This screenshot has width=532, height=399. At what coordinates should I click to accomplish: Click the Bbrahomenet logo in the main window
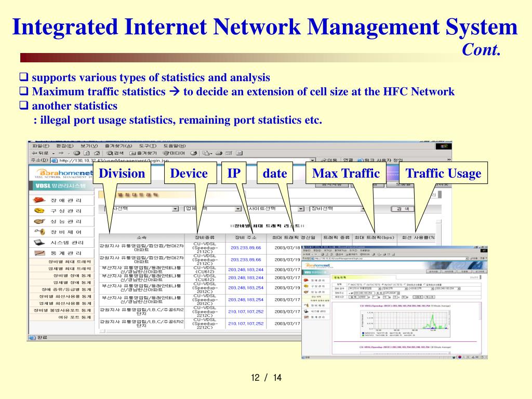pyautogui.click(x=64, y=174)
